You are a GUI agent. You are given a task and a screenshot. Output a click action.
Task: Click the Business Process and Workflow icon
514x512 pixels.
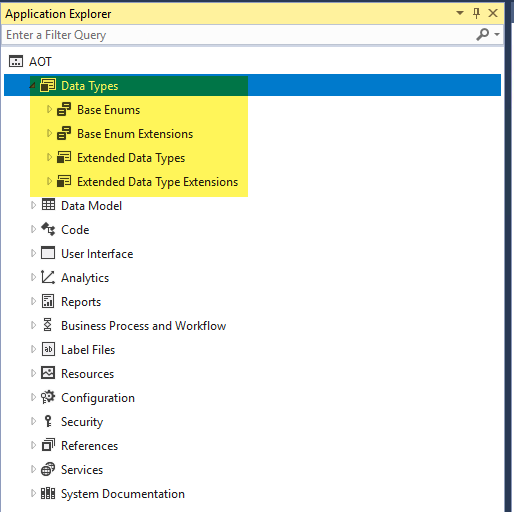click(48, 325)
